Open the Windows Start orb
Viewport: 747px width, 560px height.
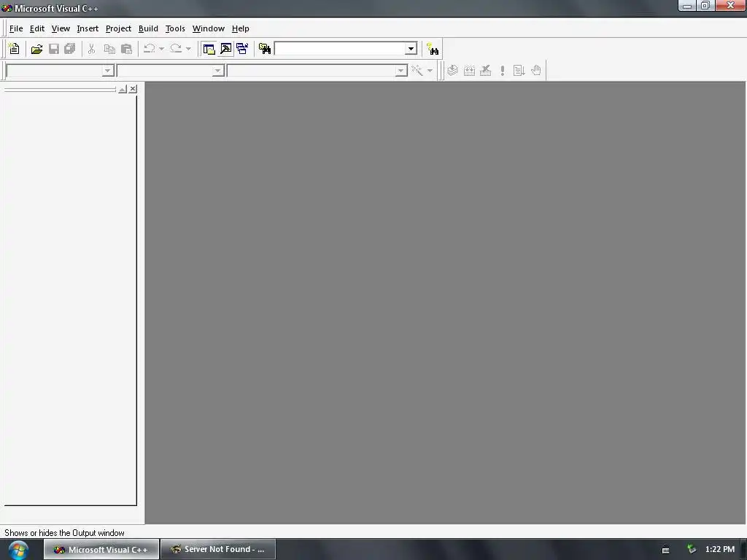[x=18, y=550]
